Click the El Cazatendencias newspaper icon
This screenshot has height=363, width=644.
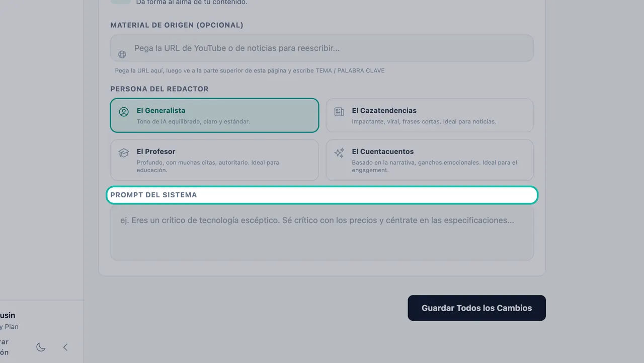[339, 112]
